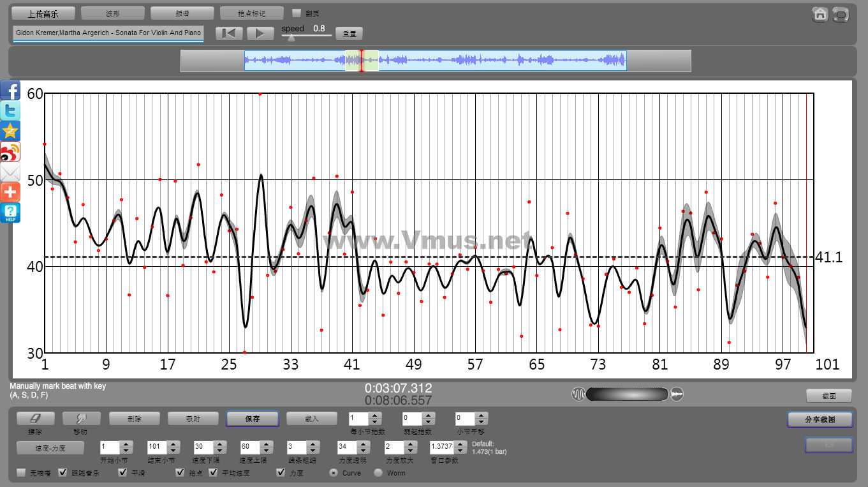The width and height of the screenshot is (868, 487).
Task: Click the speed slider handle
Action: [291, 38]
